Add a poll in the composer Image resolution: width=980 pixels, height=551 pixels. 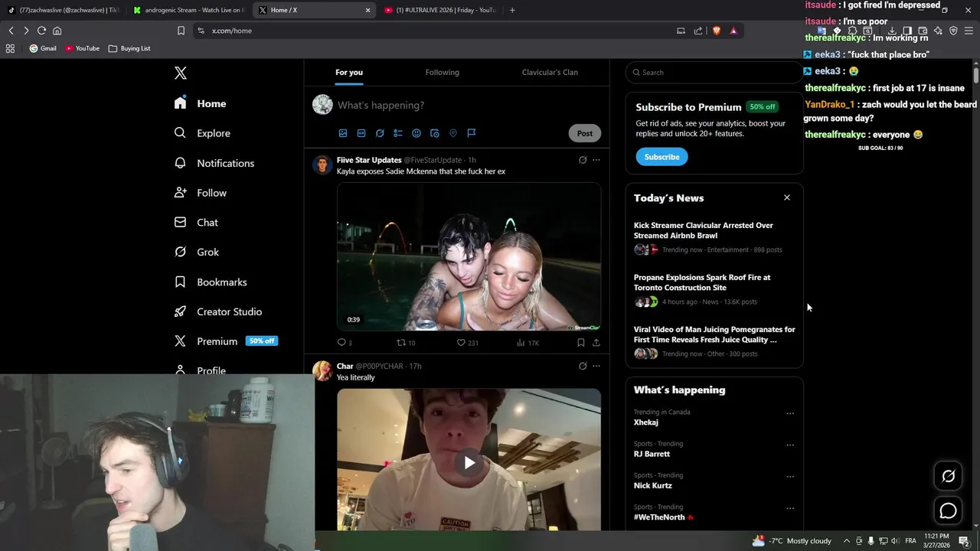[398, 133]
